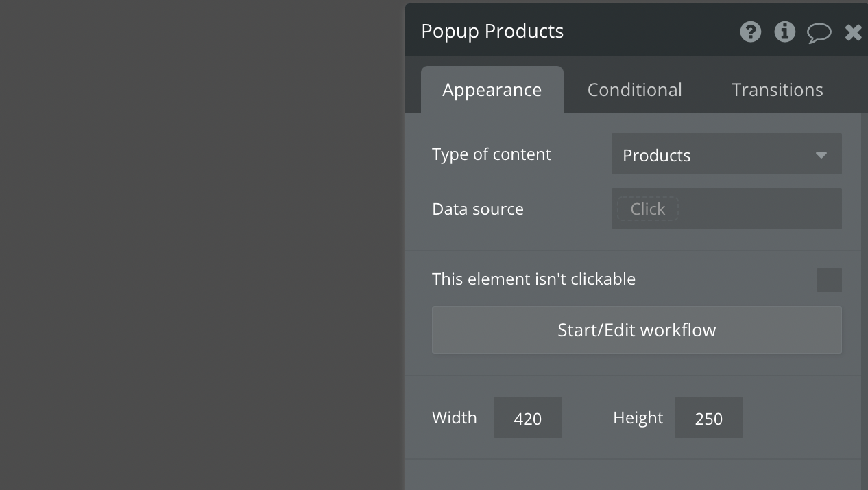Set the Data source by clicking Click
Image resolution: width=868 pixels, height=490 pixels.
(646, 209)
